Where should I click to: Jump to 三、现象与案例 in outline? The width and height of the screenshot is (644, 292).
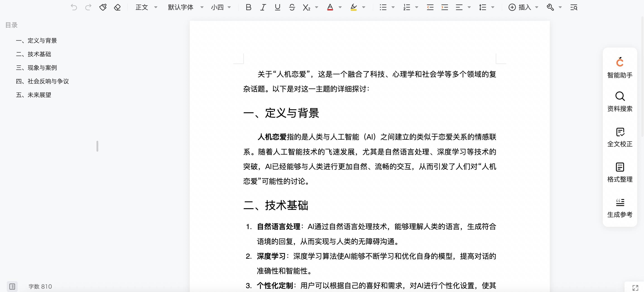click(x=36, y=68)
